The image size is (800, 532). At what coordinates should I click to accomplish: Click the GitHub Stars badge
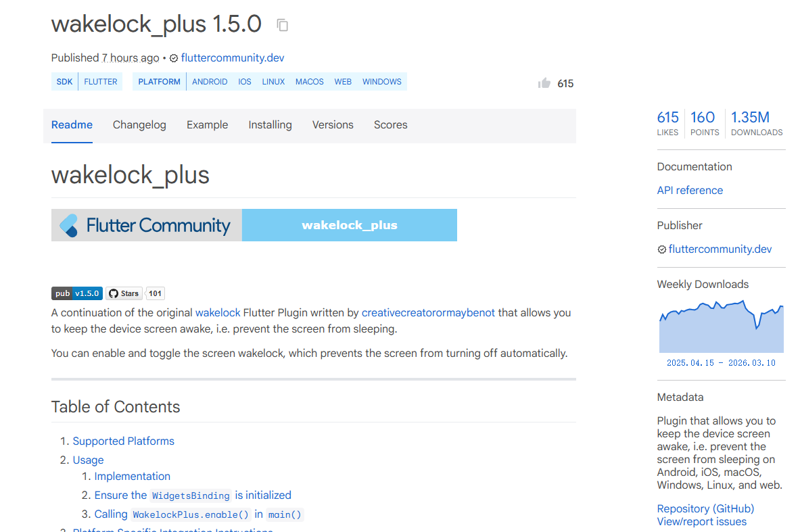click(124, 293)
